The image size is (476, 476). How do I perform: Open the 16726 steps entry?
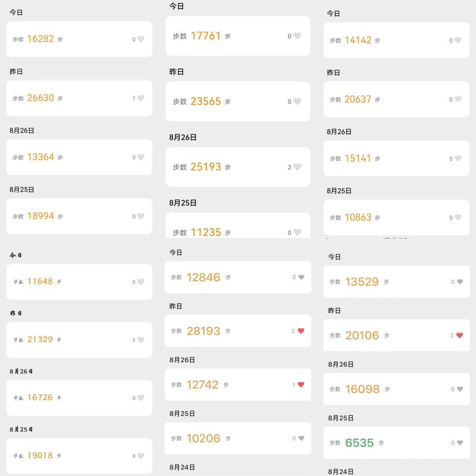[79, 397]
